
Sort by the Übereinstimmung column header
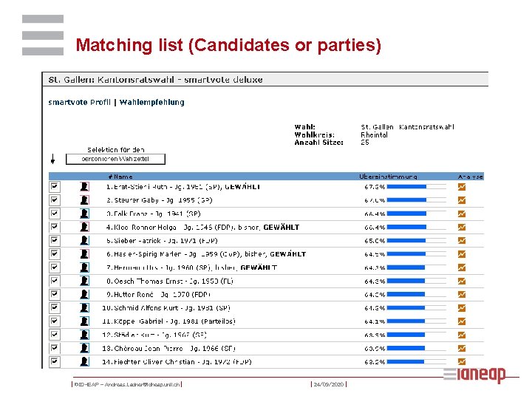click(388, 177)
